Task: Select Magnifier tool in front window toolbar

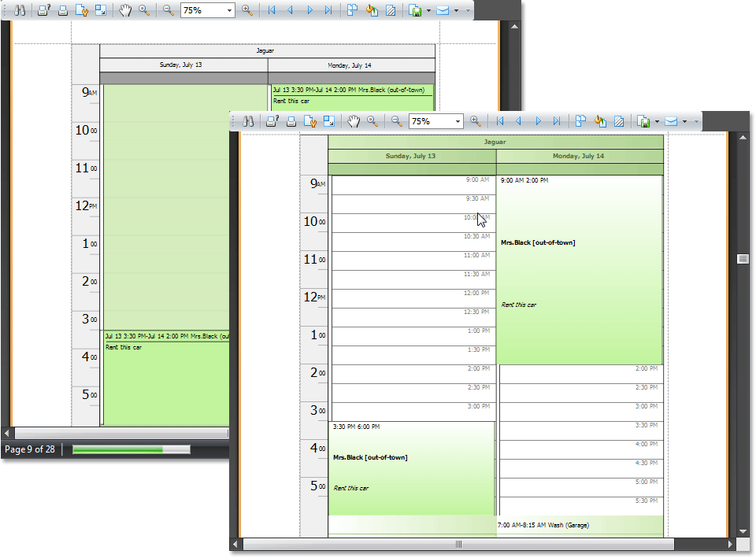Action: tap(372, 121)
